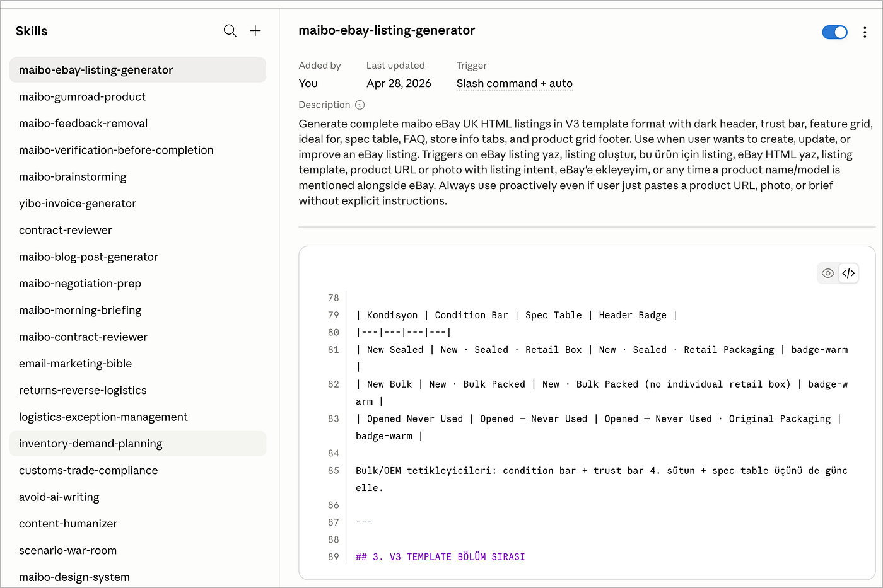The height and width of the screenshot is (588, 883).
Task: Open the maibo-feedback-removal skill
Action: [137, 124]
